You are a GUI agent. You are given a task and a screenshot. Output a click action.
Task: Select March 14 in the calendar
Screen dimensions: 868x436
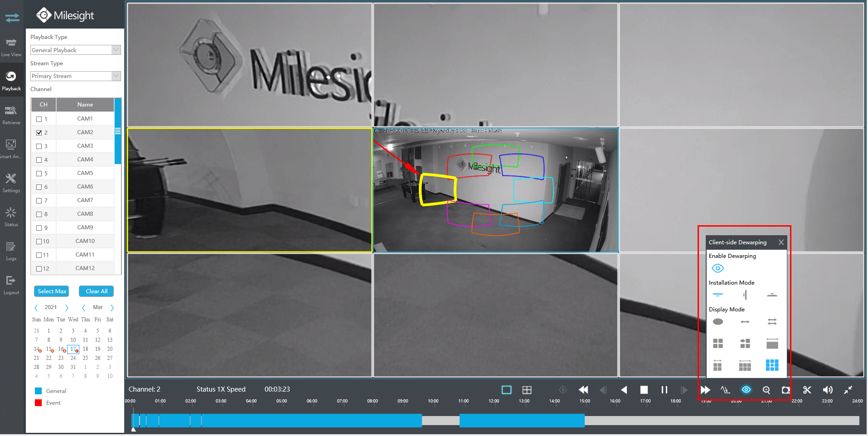tap(37, 349)
